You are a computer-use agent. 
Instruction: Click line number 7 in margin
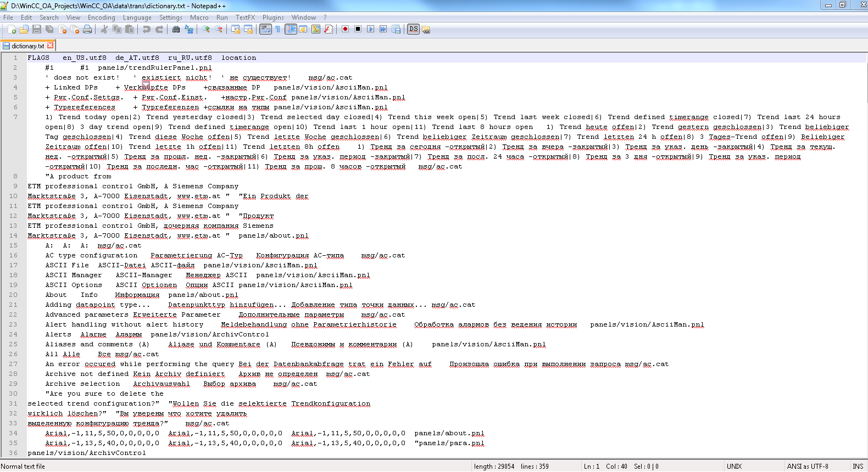tap(15, 117)
